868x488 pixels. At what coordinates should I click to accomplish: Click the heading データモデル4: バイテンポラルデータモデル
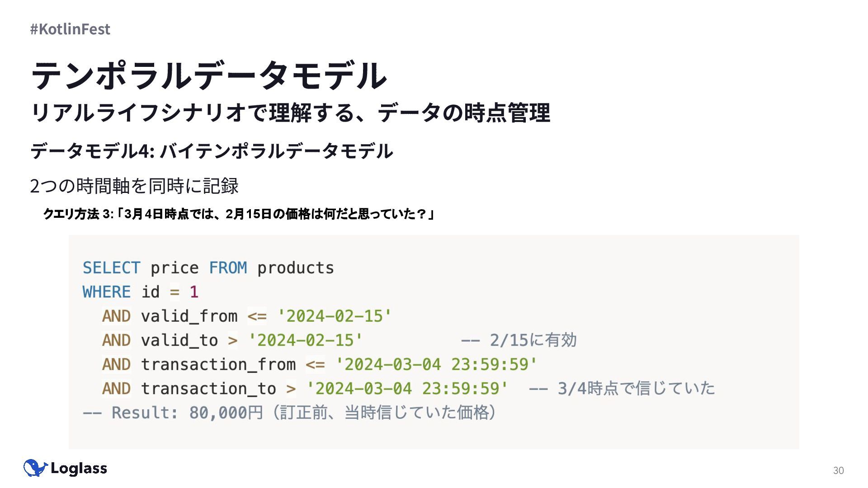click(x=212, y=151)
